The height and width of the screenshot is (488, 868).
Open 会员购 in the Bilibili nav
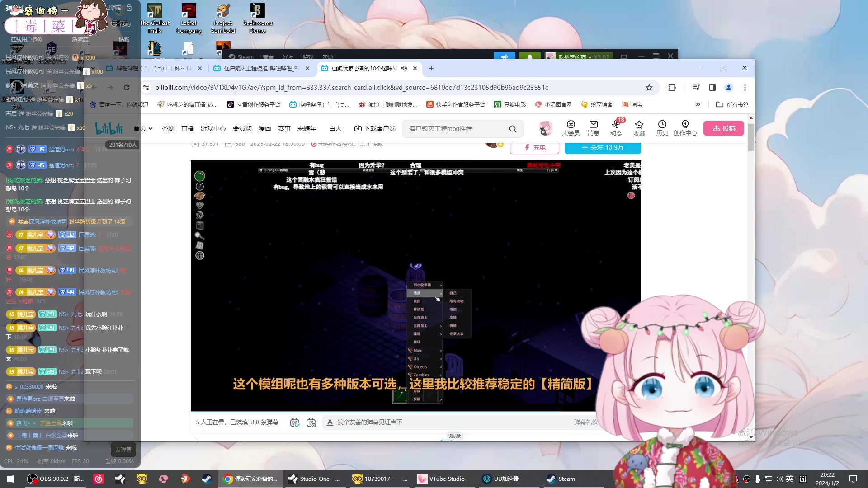242,128
